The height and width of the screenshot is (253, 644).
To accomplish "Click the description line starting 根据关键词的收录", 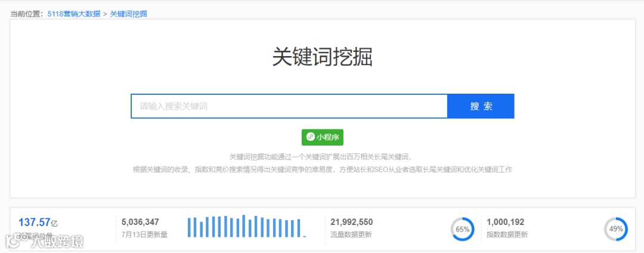I will 323,169.
